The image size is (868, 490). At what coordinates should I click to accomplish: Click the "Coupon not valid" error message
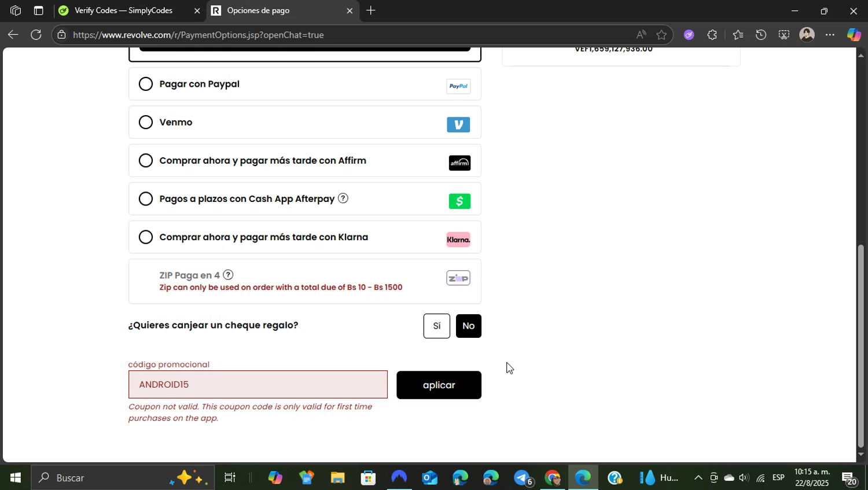coord(250,412)
